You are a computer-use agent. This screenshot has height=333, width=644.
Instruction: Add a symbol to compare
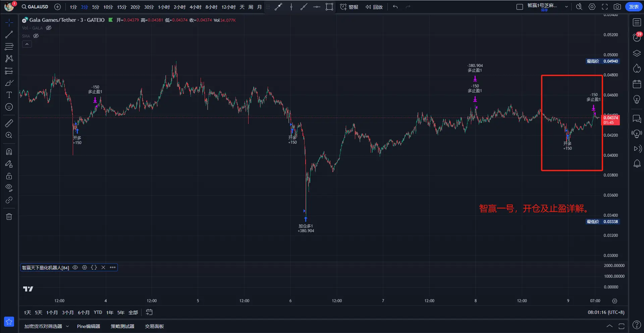coord(57,7)
